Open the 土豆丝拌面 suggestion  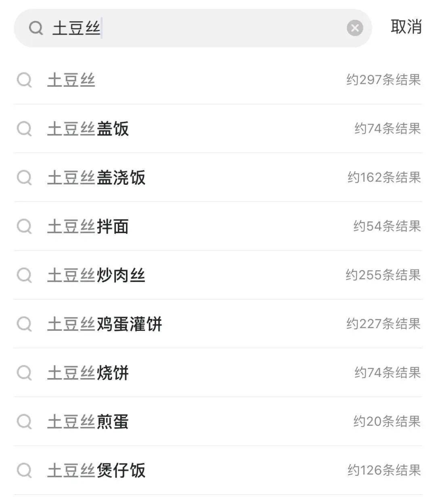(x=218, y=226)
